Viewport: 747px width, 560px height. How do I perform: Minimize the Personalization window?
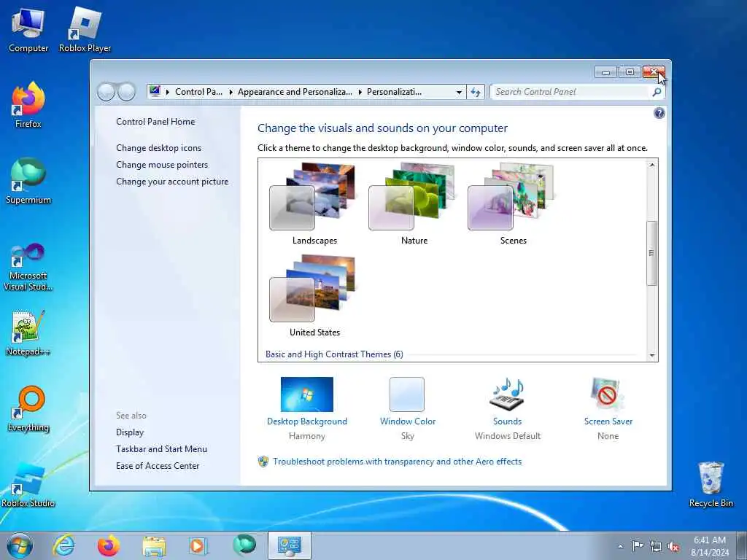point(606,72)
